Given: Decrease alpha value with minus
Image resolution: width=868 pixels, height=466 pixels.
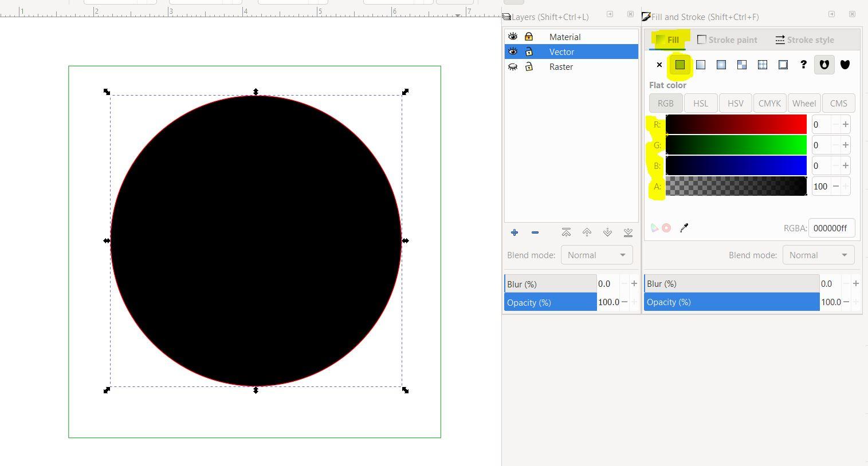Looking at the screenshot, I should [836, 186].
